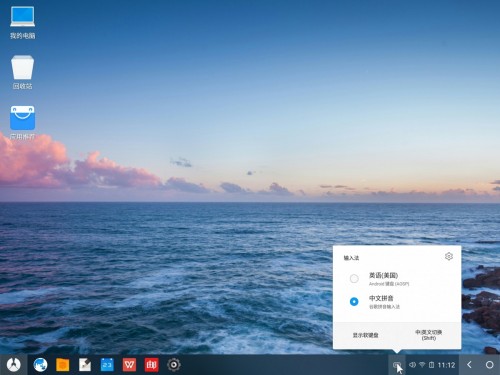Screen dimensions: 500x375
Task: Open the red mail app icon
Action: [151, 365]
